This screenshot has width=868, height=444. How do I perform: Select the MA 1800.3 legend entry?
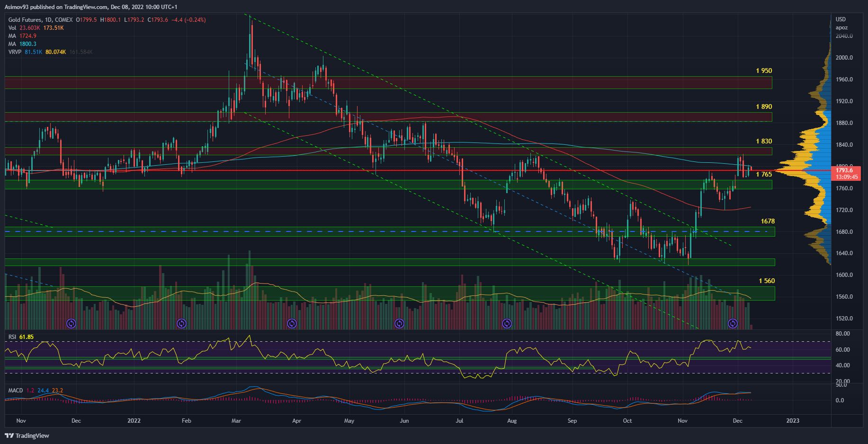pos(22,44)
